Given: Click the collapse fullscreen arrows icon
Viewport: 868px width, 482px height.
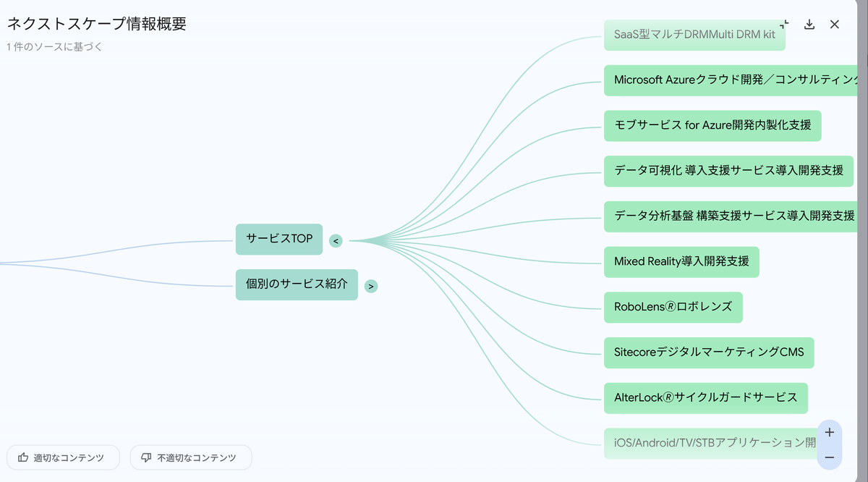Looking at the screenshot, I should click(x=786, y=25).
